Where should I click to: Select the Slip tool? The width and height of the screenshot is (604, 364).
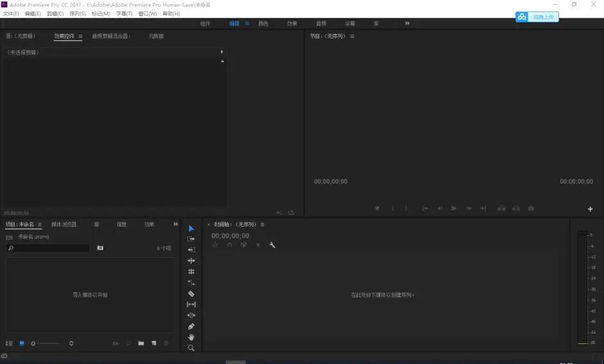[x=191, y=304]
